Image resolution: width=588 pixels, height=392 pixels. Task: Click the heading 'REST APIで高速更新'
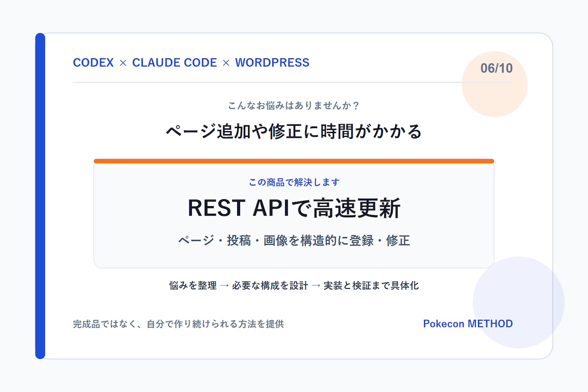pos(294,208)
